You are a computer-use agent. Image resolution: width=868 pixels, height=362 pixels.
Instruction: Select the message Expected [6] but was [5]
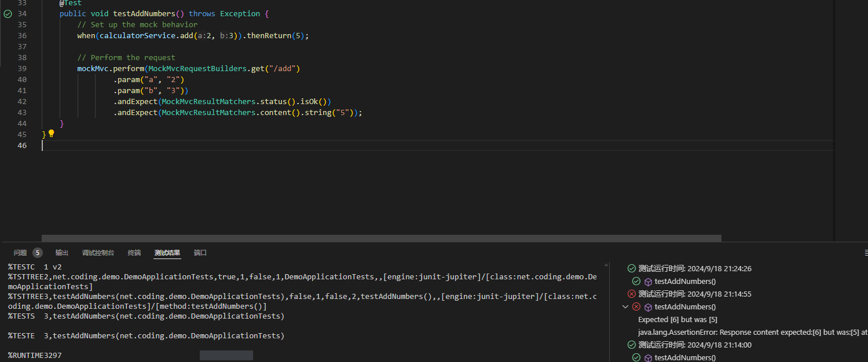pyautogui.click(x=678, y=319)
